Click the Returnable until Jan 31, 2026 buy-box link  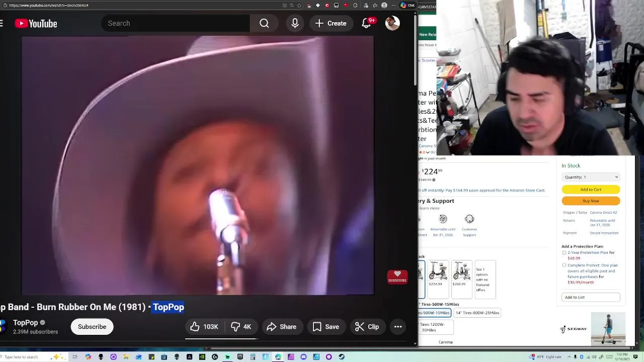pos(602,222)
